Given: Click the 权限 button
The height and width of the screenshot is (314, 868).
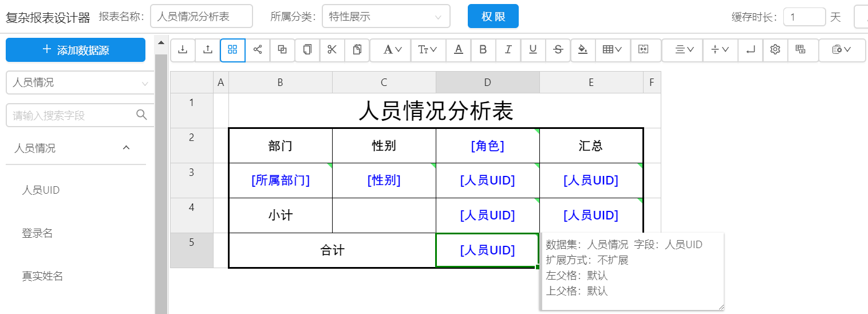Looking at the screenshot, I should point(493,17).
